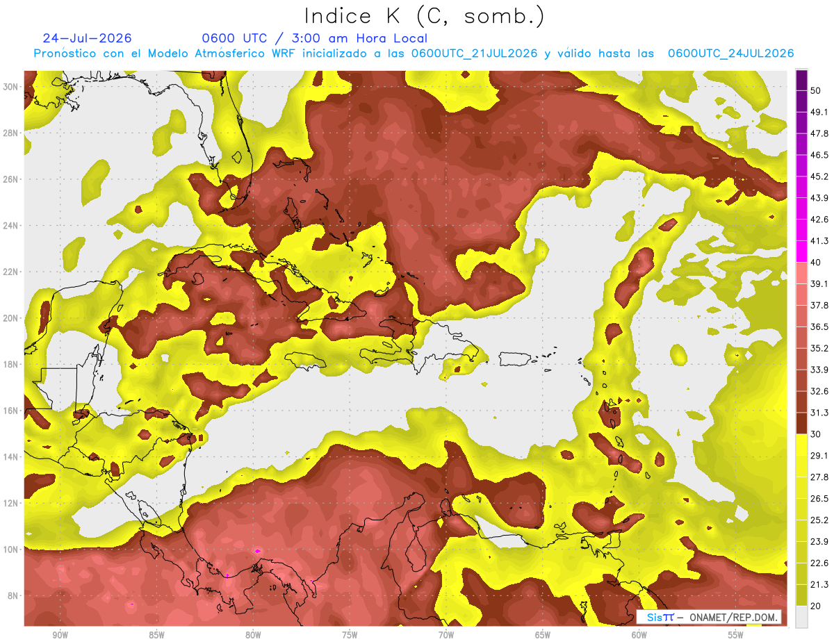Click the colorbar label '33.9'
Screen dimensions: 834x644
point(819,370)
